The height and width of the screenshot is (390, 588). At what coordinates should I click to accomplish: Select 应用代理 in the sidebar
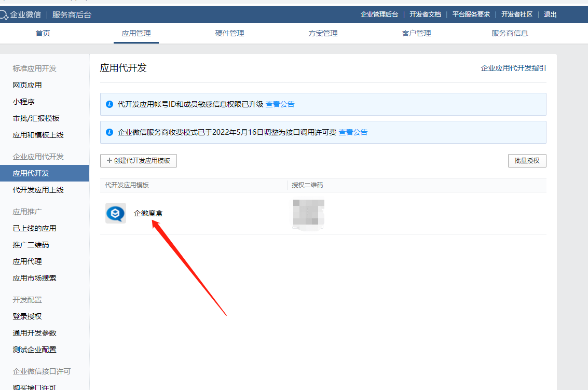pyautogui.click(x=27, y=261)
